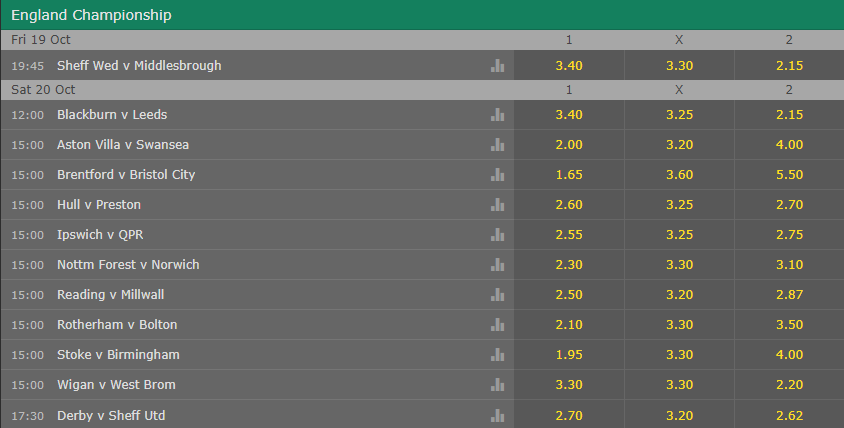Show statistics icon for Brentford v Bristol City
This screenshot has width=844, height=428.
coord(497,175)
